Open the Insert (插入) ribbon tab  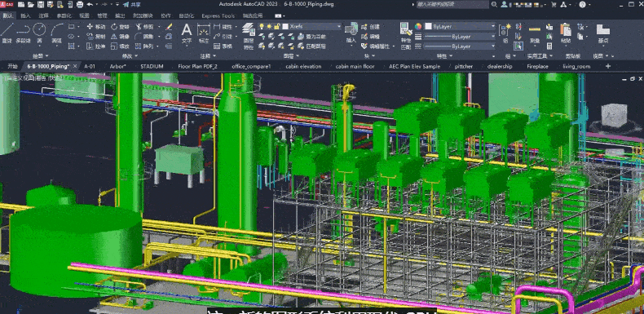[25, 16]
